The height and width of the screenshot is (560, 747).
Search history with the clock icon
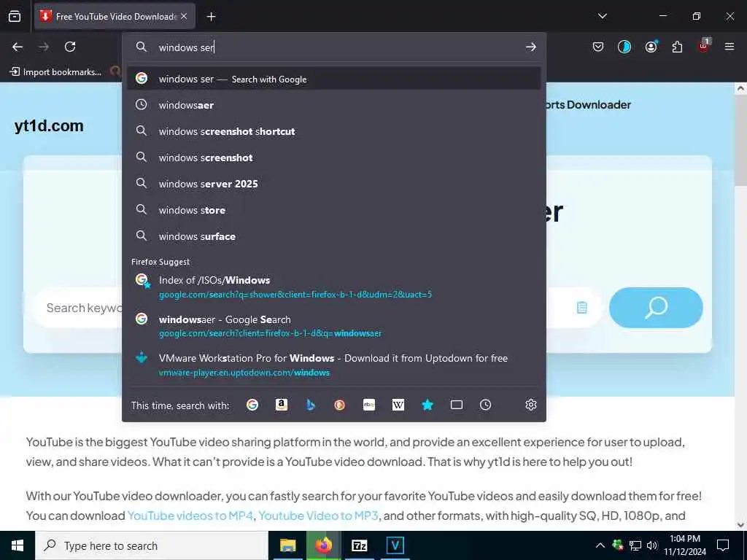click(485, 405)
